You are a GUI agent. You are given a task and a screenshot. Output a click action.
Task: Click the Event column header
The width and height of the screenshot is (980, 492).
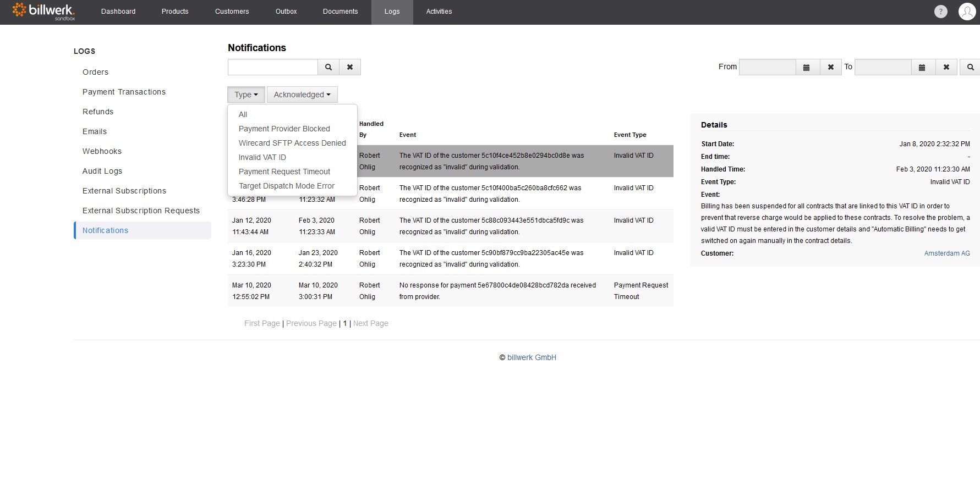coord(408,135)
